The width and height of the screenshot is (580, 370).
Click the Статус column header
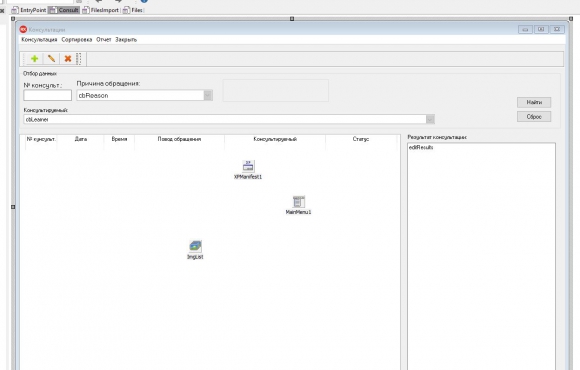[x=361, y=139]
